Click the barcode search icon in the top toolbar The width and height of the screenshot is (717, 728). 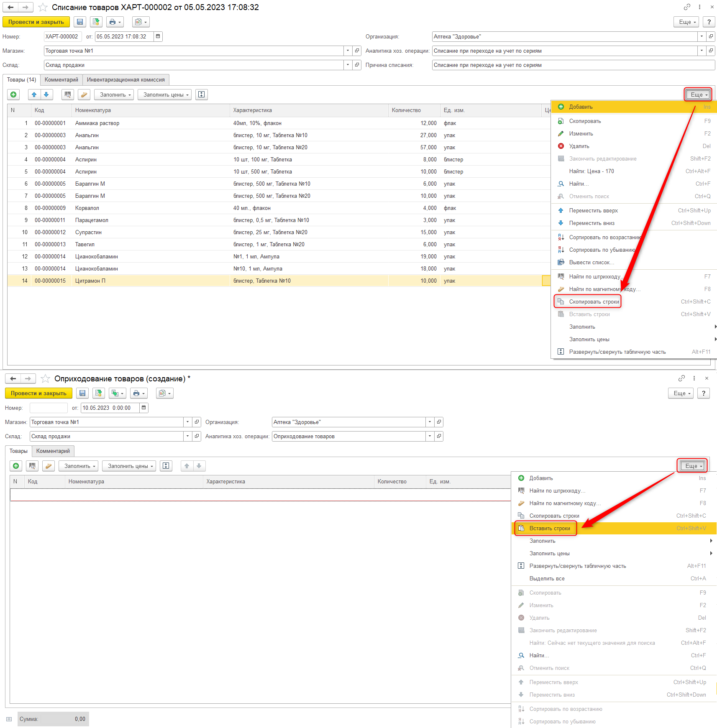pos(68,95)
